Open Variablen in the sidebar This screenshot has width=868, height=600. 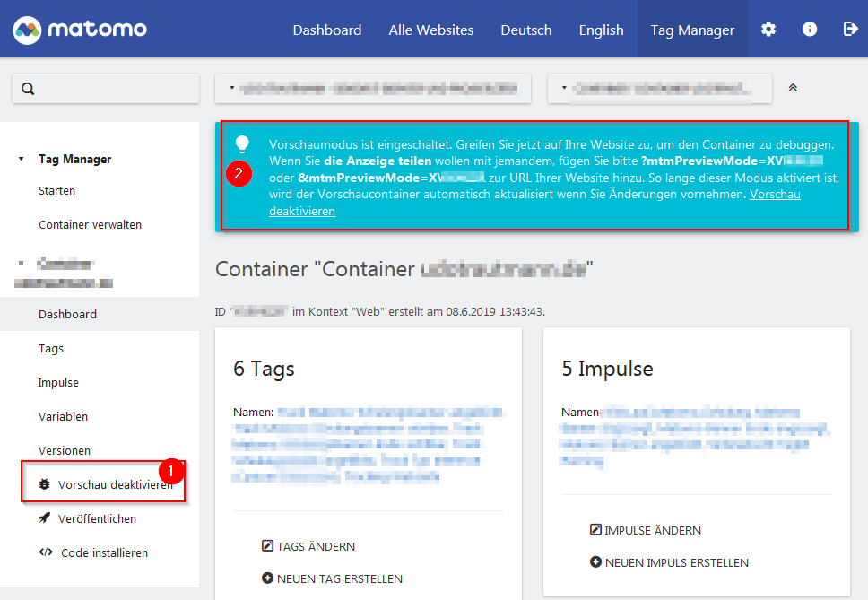63,416
